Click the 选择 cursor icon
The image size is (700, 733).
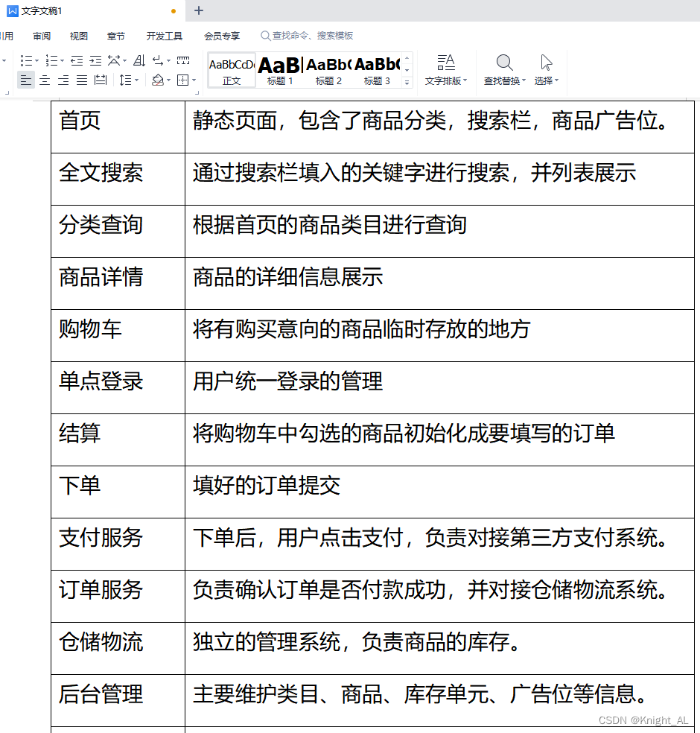click(546, 63)
